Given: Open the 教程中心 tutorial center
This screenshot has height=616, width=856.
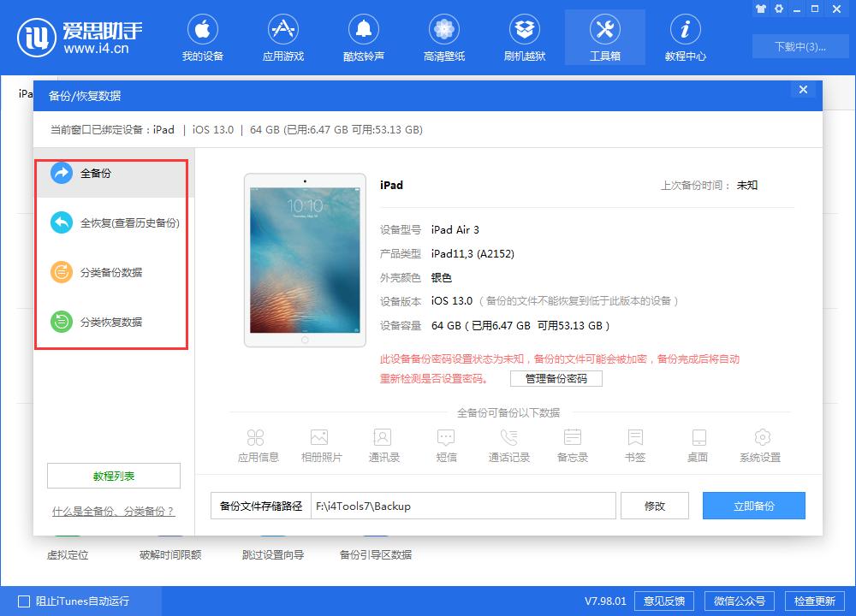Looking at the screenshot, I should (685, 38).
